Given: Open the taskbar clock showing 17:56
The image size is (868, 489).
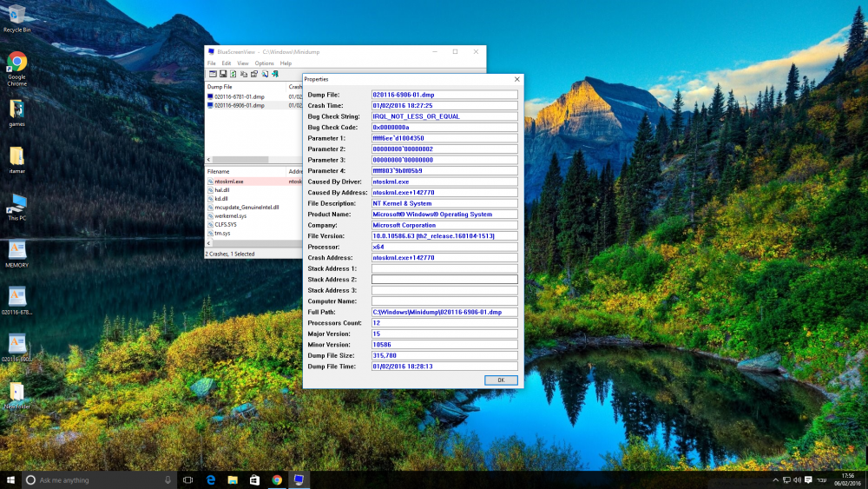Looking at the screenshot, I should [847, 479].
